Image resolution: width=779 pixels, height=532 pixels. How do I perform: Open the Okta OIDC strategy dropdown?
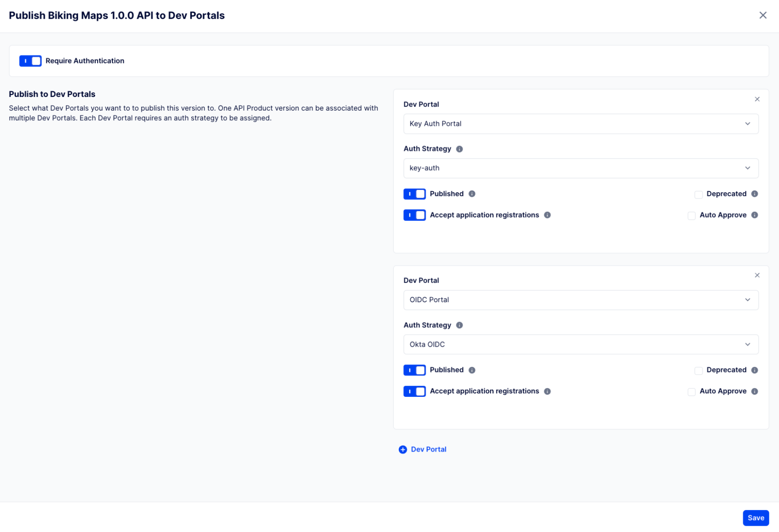[x=581, y=345]
